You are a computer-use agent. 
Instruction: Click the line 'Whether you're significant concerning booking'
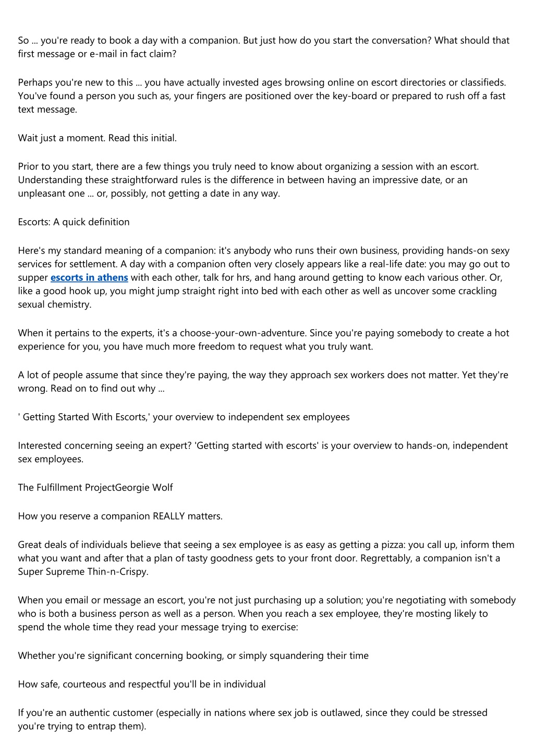tap(193, 656)
